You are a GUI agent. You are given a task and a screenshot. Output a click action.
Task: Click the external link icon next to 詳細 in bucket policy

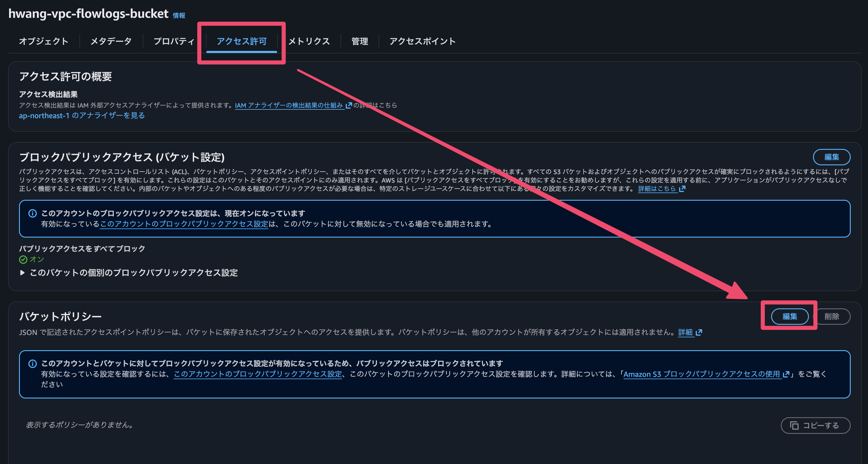tap(699, 332)
